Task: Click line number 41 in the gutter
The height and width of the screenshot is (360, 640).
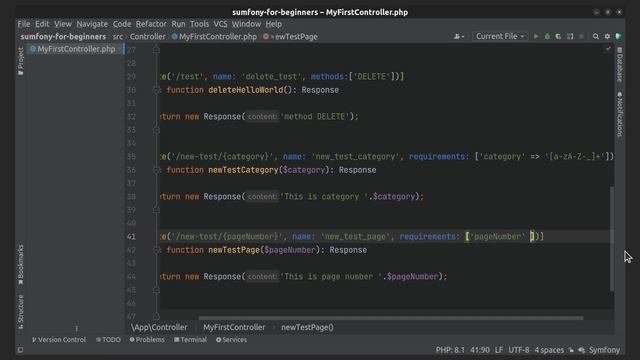Action: click(x=131, y=236)
